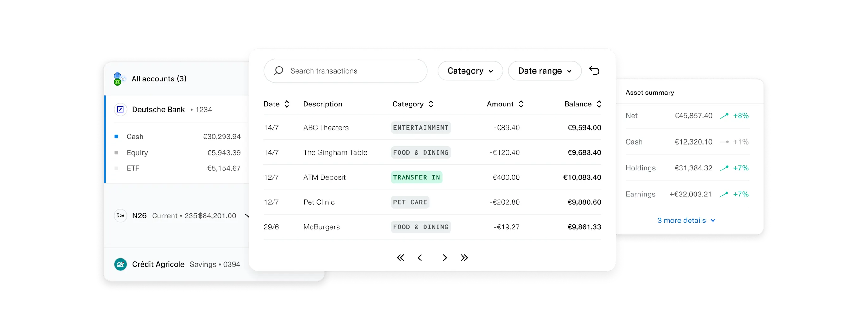868x334 pixels.
Task: Click the Crédit Agricole logo icon
Action: 120,264
